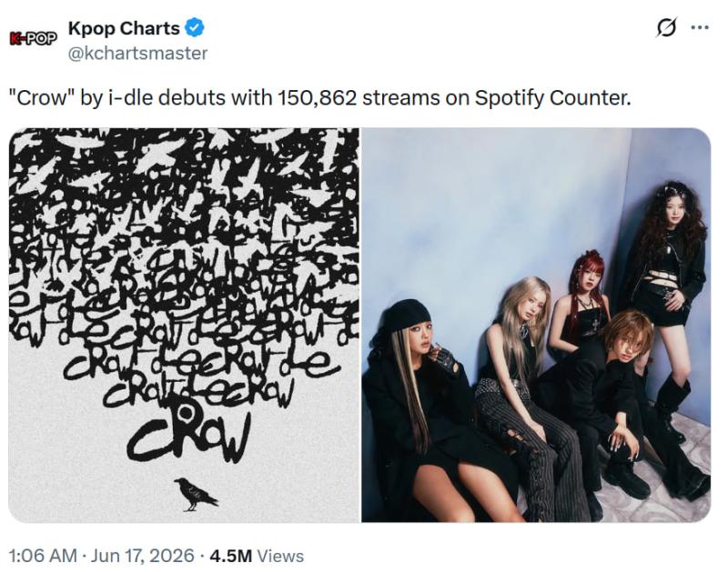Screen dimensions: 728x572
Task: View the 4.5M Views analytics
Action: (x=257, y=556)
